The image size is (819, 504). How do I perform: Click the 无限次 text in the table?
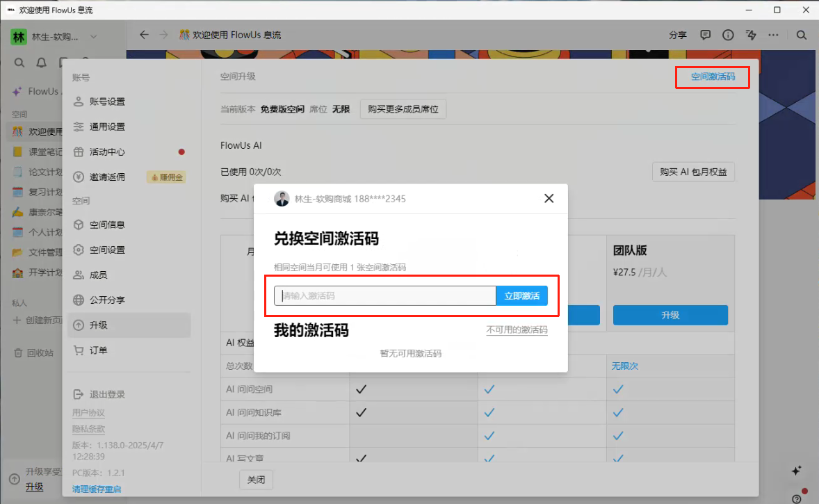[x=625, y=366]
